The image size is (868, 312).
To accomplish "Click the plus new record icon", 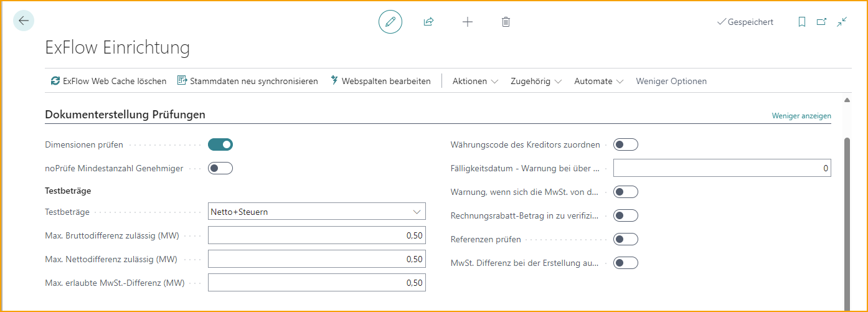I will pyautogui.click(x=468, y=22).
